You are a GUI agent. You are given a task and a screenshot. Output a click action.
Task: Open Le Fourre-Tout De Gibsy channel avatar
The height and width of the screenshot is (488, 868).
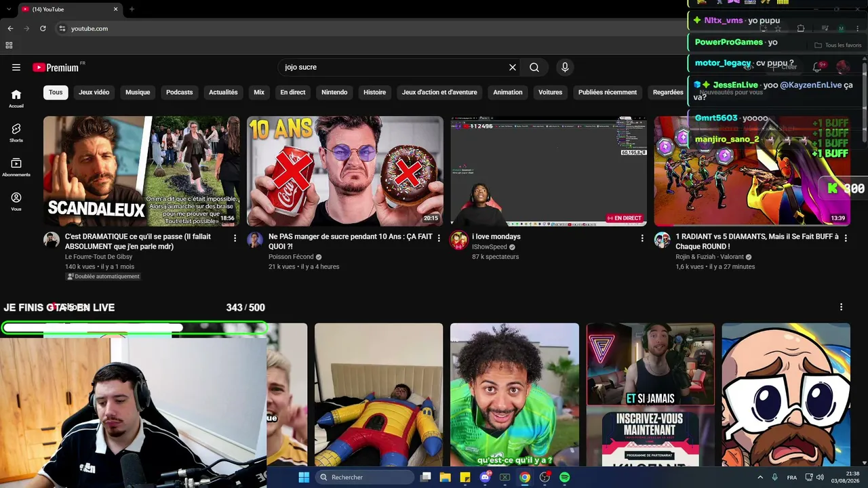pos(52,240)
